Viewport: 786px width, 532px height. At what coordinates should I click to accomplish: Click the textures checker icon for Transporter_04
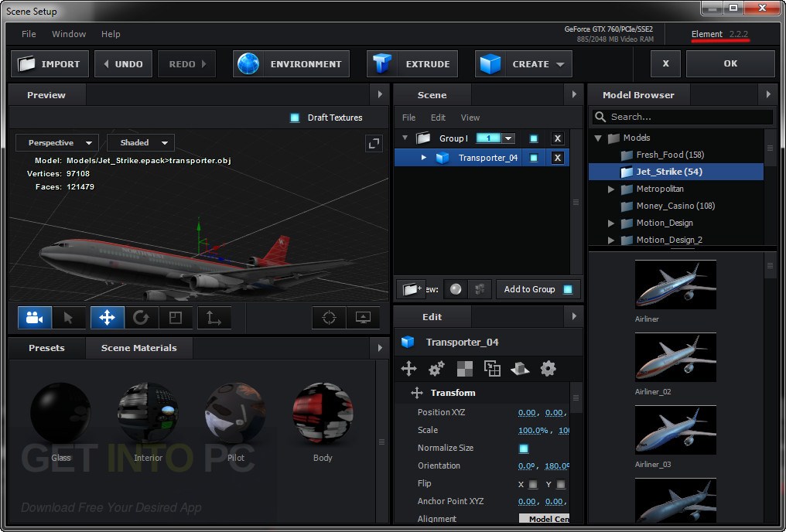pyautogui.click(x=465, y=369)
